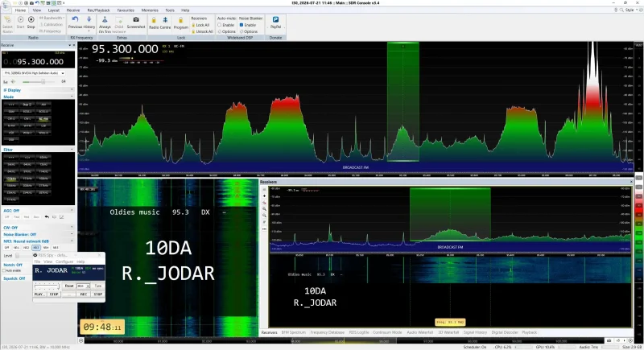Adjust the speaker volume slider
This screenshot has height=350, width=644.
[43, 81]
